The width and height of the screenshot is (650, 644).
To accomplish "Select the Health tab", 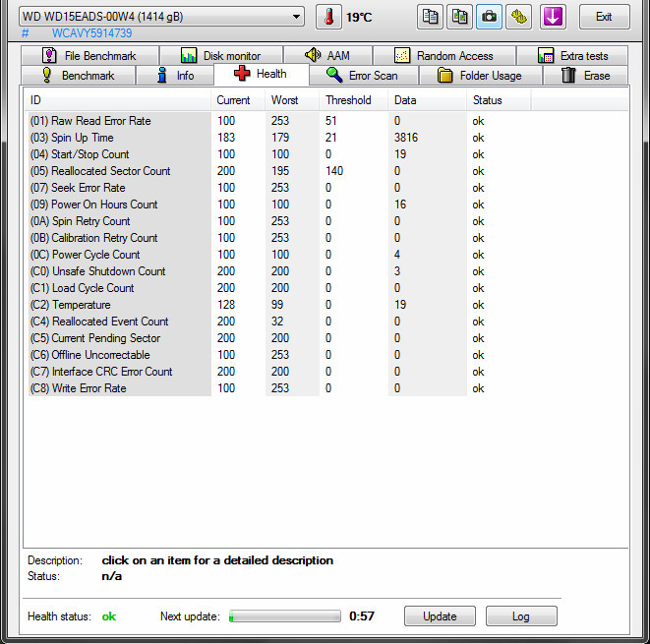I will [262, 74].
